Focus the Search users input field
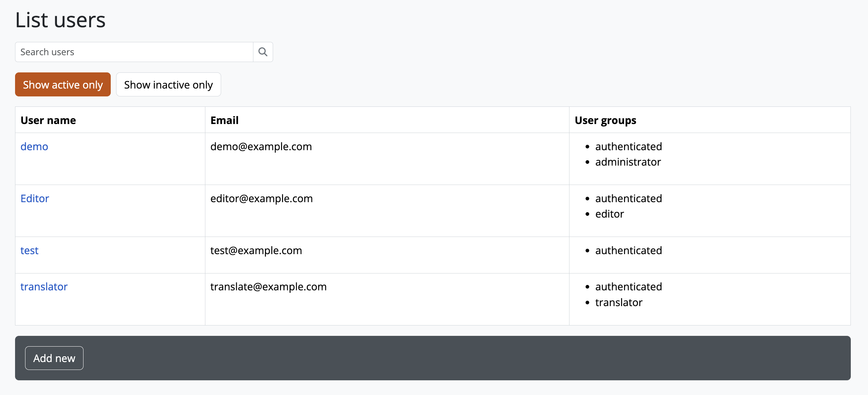 134,52
